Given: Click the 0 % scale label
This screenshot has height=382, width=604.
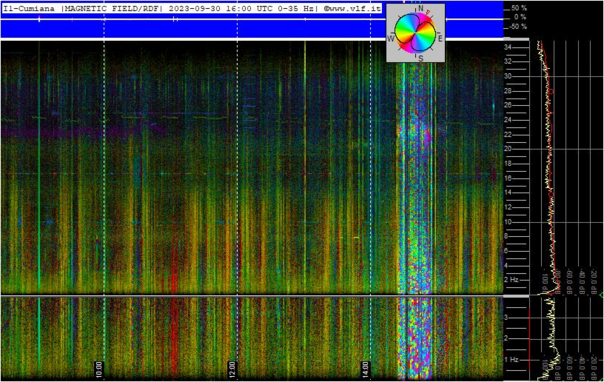Looking at the screenshot, I should (520, 17).
